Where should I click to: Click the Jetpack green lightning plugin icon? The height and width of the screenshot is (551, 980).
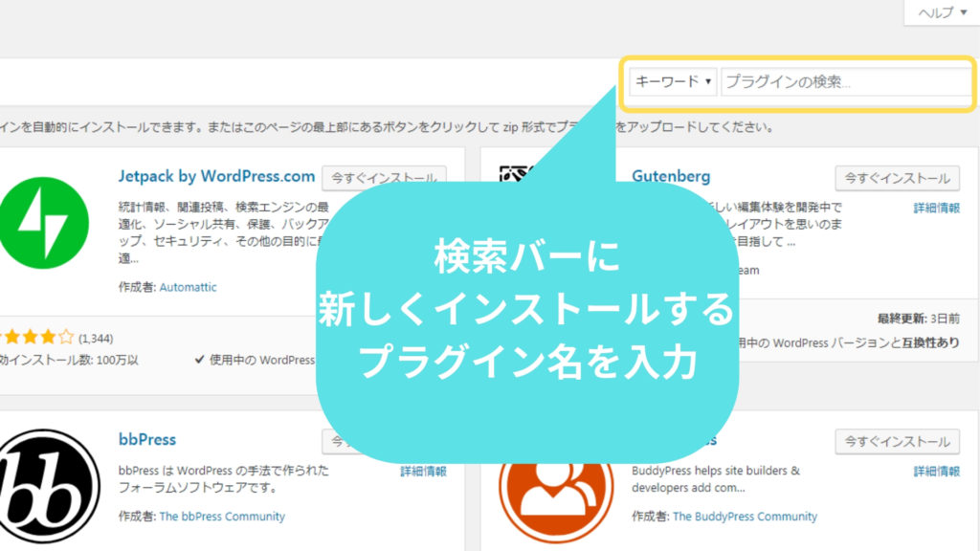[44, 223]
